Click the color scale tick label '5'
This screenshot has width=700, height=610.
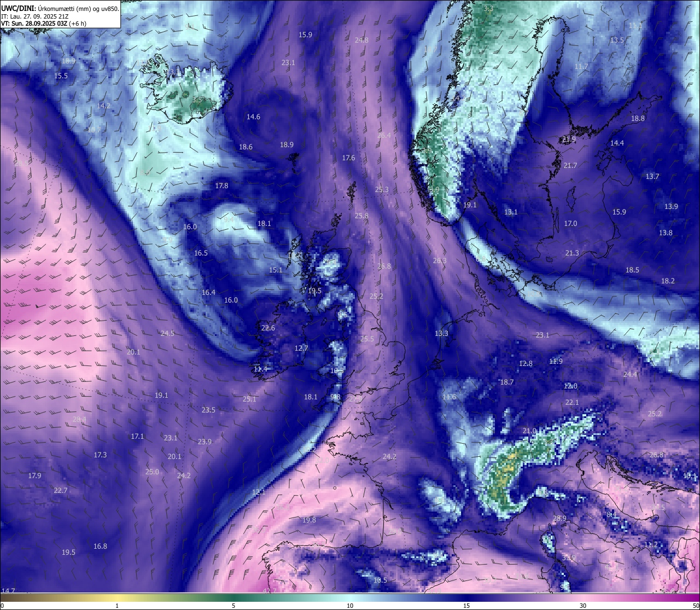click(234, 606)
